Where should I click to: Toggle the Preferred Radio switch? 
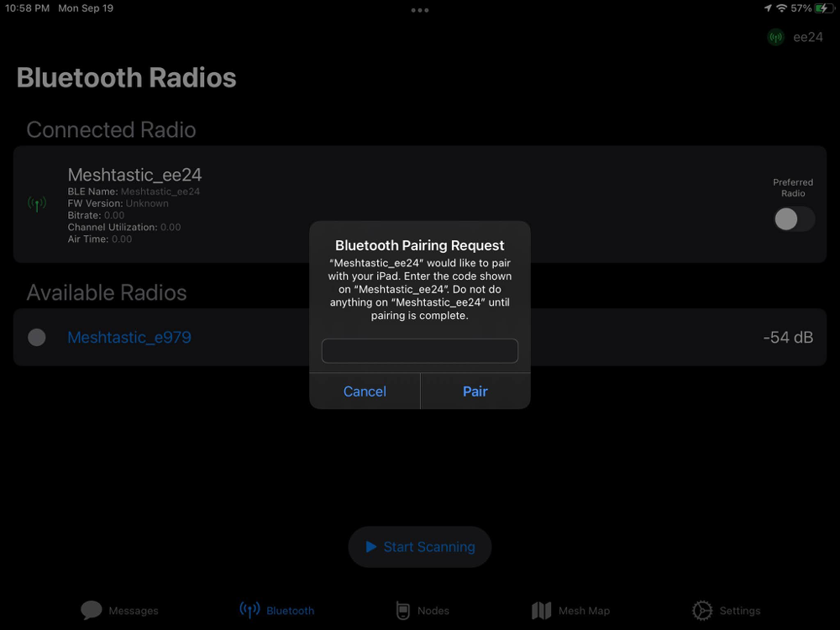tap(794, 219)
